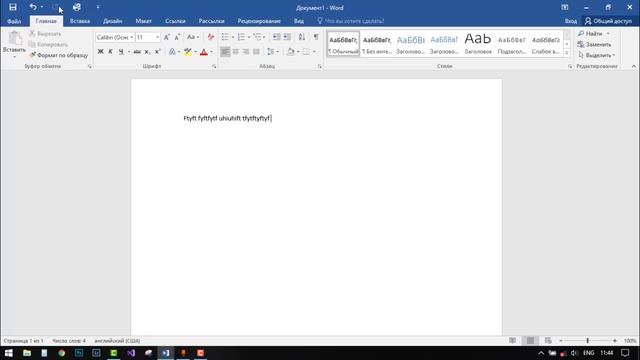The width and height of the screenshot is (640, 360).
Task: Toggle bold formatting (Ж)
Action: (x=100, y=51)
